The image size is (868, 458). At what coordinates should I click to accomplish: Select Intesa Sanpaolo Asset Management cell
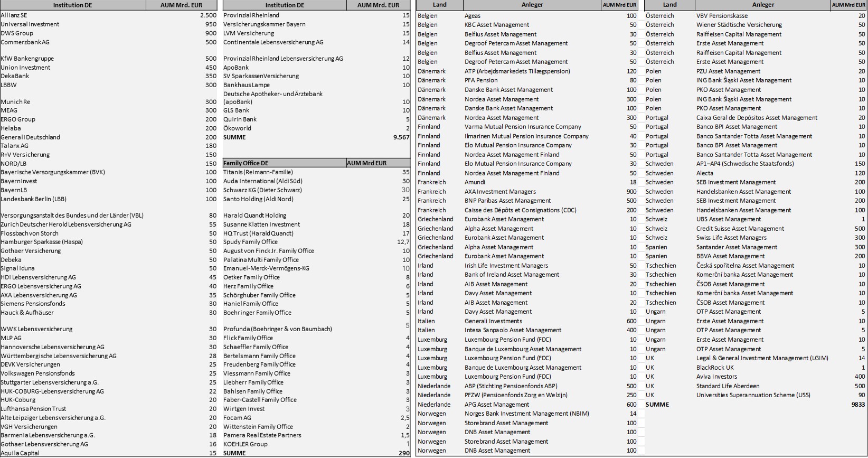click(513, 330)
